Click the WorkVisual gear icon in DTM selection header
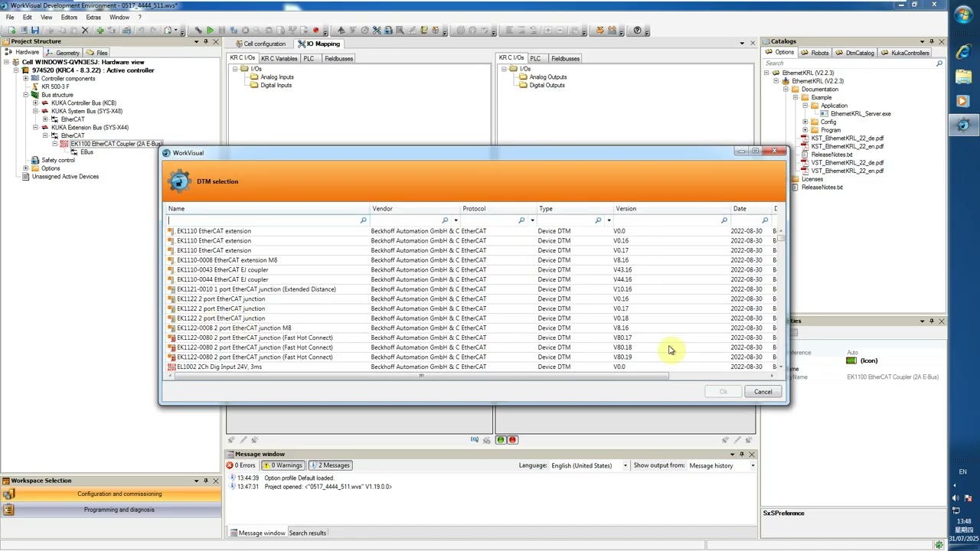The width and height of the screenshot is (980, 551). [x=179, y=181]
